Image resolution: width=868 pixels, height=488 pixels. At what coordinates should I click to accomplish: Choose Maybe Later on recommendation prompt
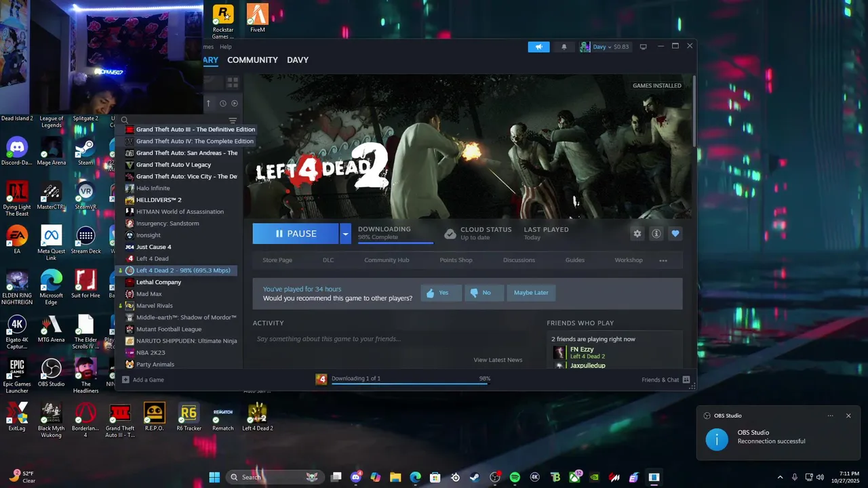pos(531,293)
